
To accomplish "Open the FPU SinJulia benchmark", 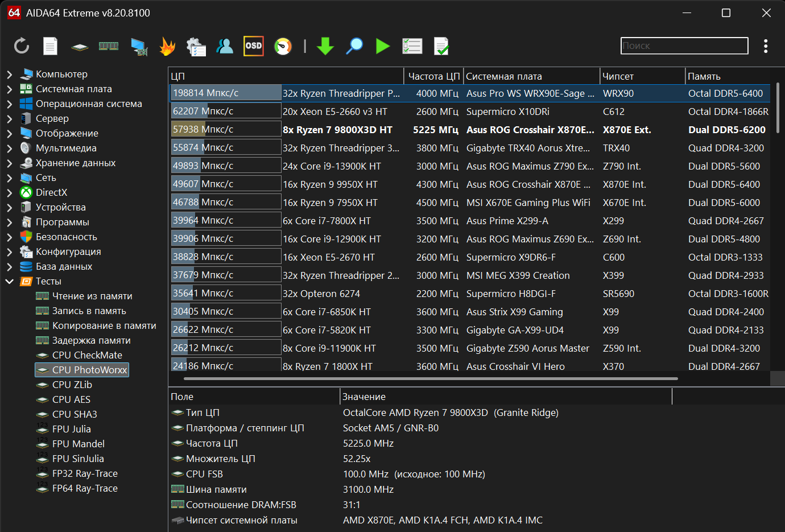I will coord(78,459).
